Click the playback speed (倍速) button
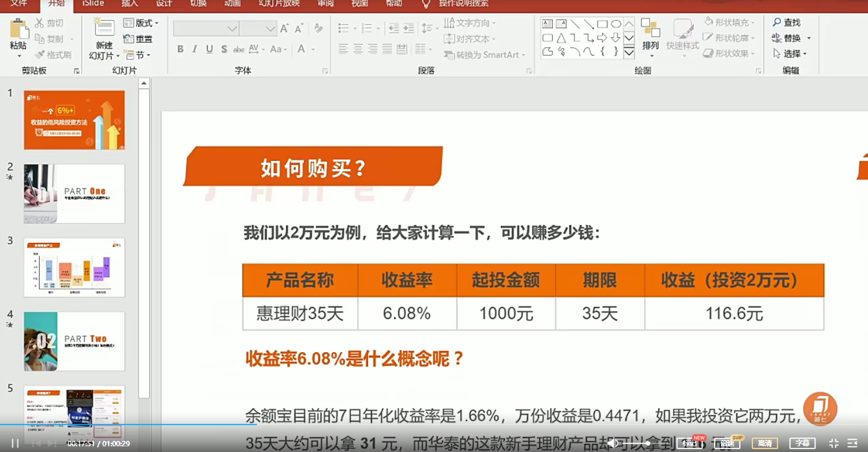Image resolution: width=868 pixels, height=452 pixels. tap(728, 443)
